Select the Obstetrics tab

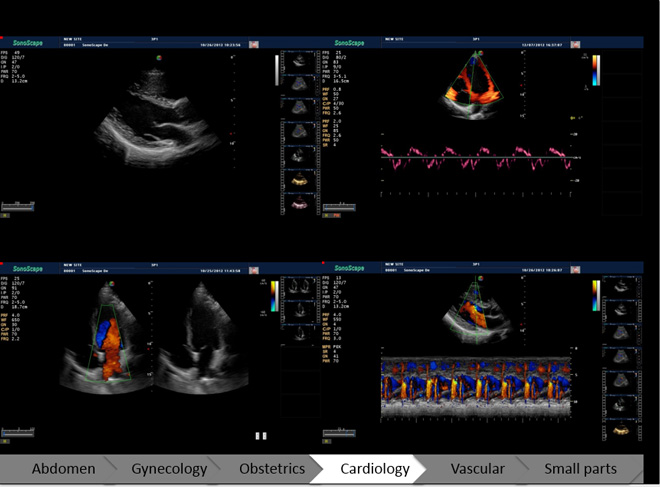tap(272, 468)
